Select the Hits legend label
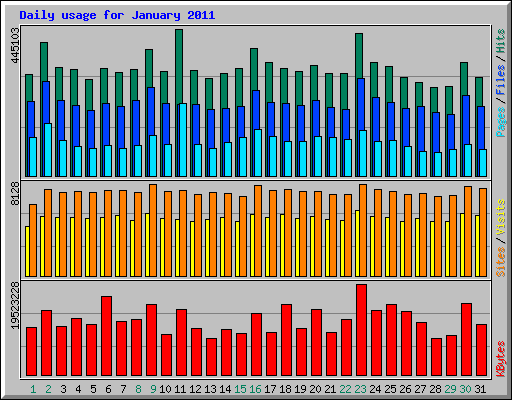This screenshot has width=512, height=400. pyautogui.click(x=501, y=41)
